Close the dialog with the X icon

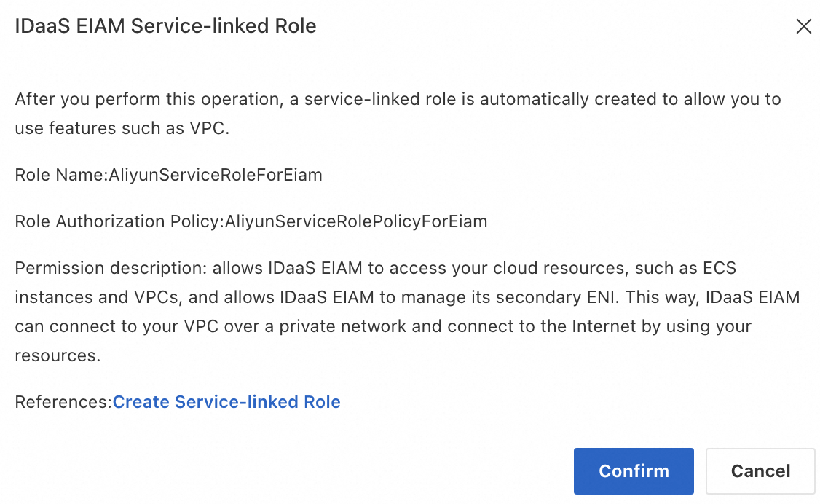tap(803, 27)
